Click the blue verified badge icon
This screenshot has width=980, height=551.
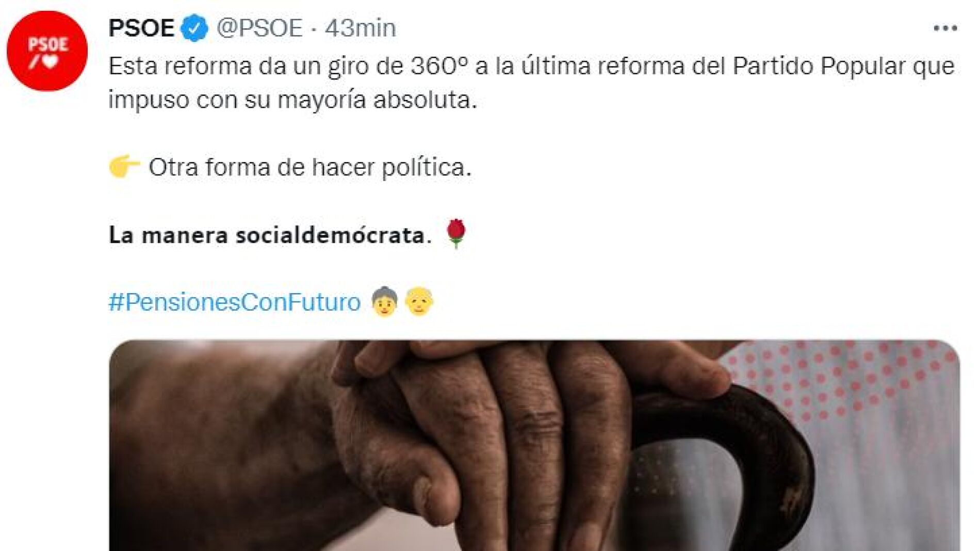pyautogui.click(x=194, y=28)
